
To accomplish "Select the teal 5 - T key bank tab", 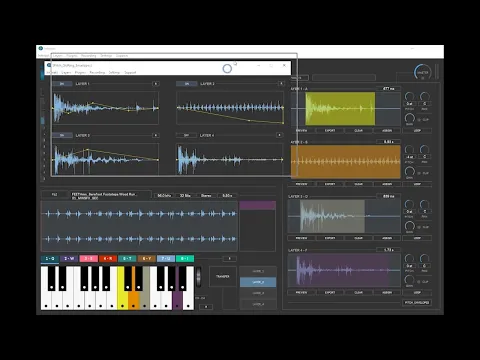I will [x=127, y=259].
